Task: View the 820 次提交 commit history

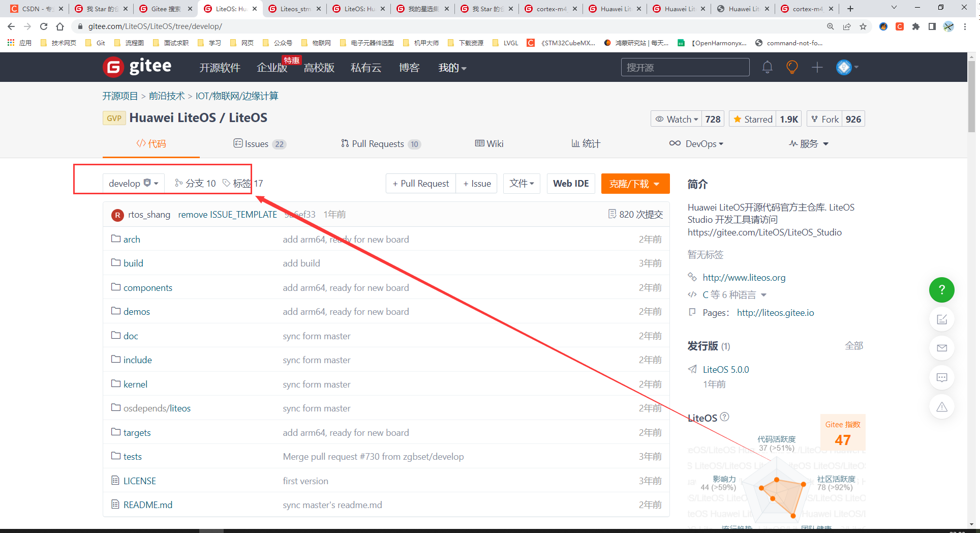Action: [635, 215]
